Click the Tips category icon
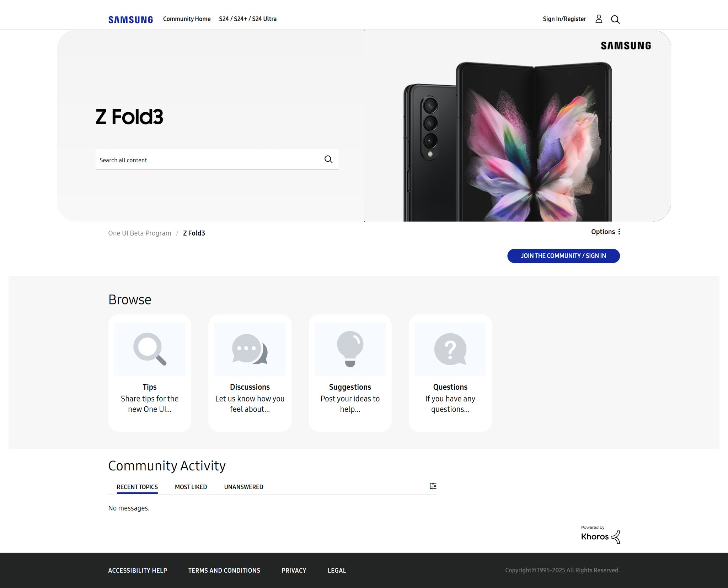 (149, 349)
